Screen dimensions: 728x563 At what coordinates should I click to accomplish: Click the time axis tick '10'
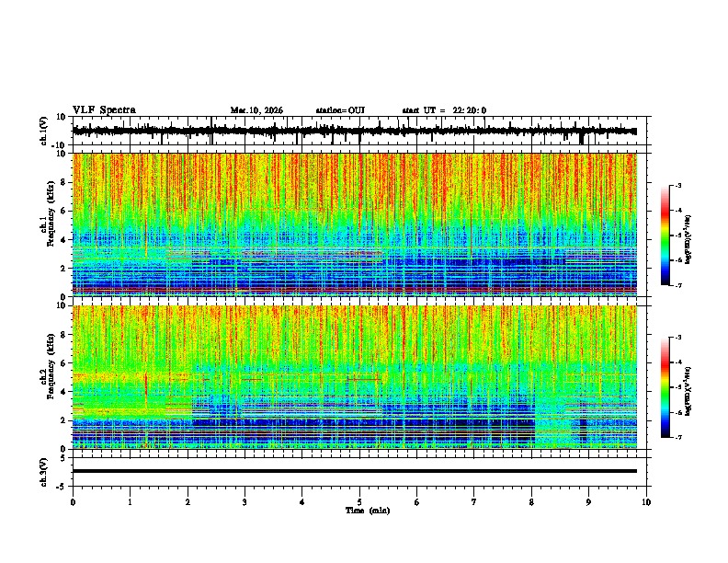[646, 502]
